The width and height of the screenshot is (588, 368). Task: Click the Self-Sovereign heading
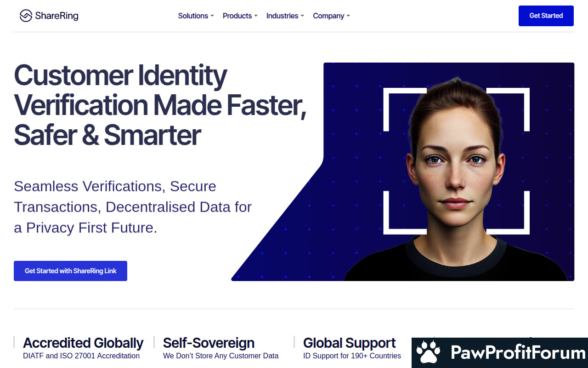209,343
